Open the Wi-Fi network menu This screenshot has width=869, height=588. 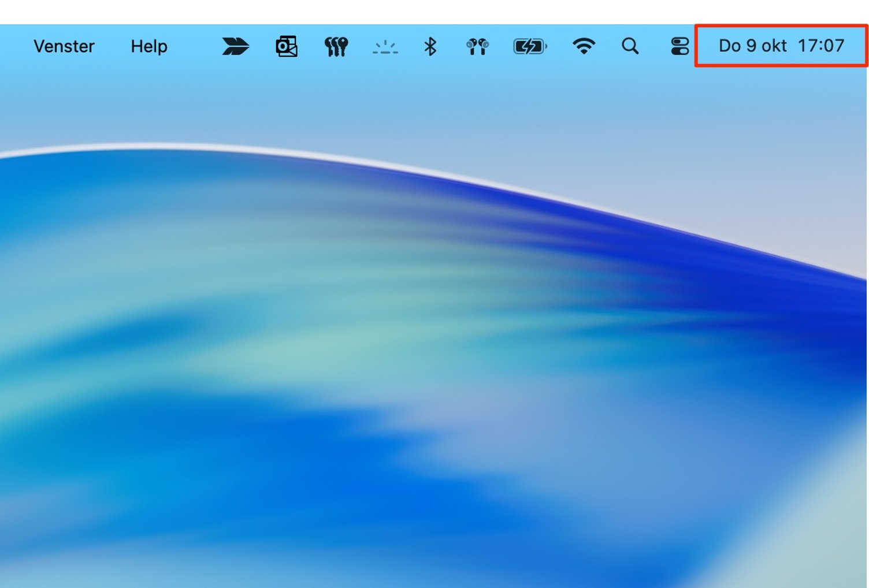click(584, 46)
